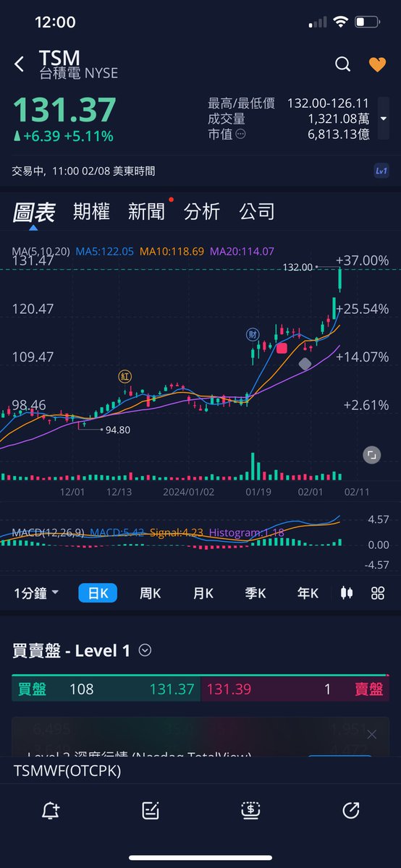Expand the quote details dropdown arrow
Image resolution: width=401 pixels, height=868 pixels.
tap(384, 119)
